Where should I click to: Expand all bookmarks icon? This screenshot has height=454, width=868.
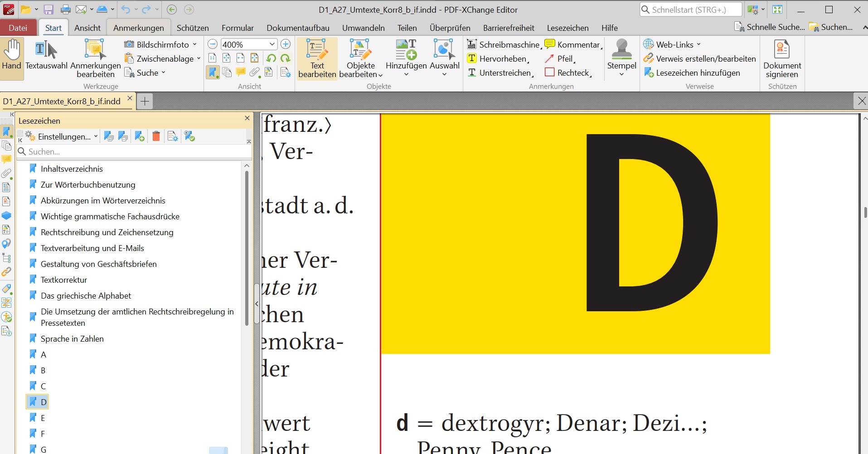109,136
